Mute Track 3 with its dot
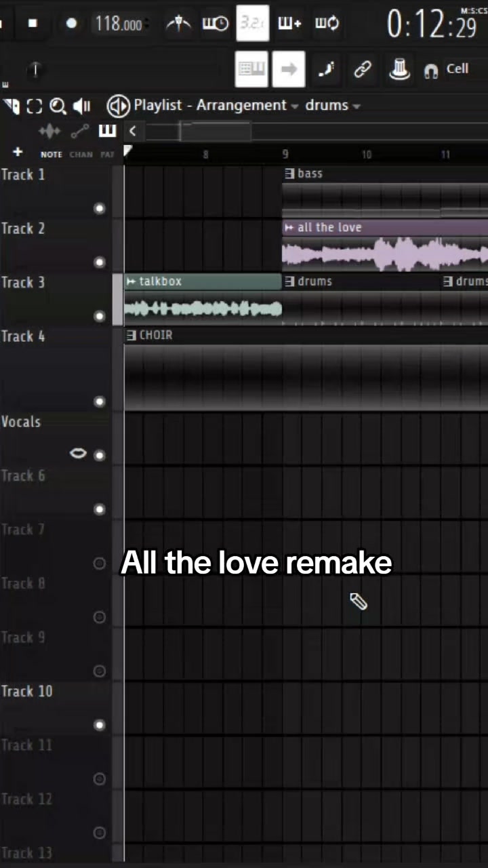The height and width of the screenshot is (868, 488). (x=100, y=316)
